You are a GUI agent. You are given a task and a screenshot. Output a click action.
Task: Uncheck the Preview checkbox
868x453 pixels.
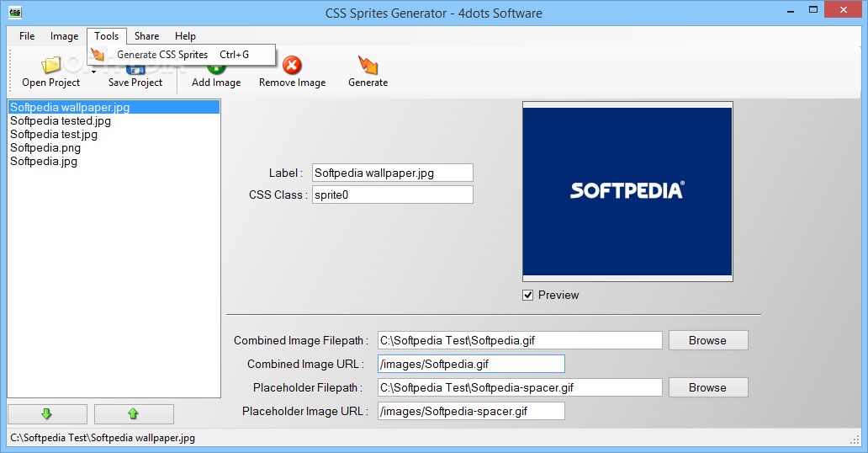(528, 295)
